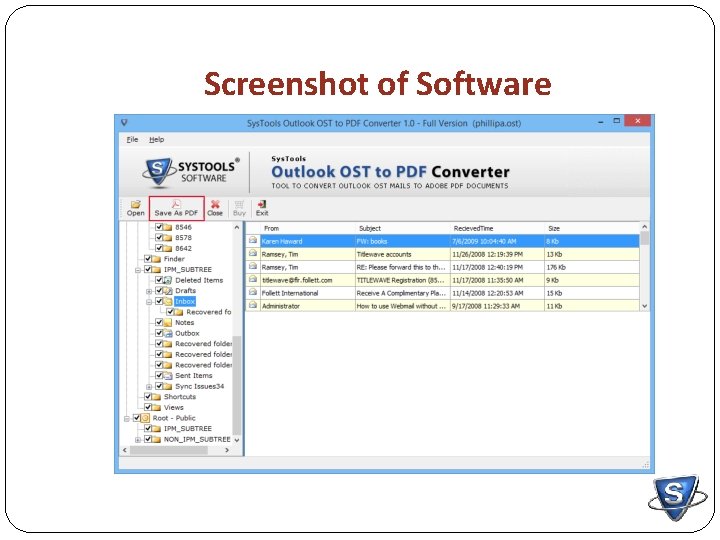The width and height of the screenshot is (720, 540).
Task: Select the Recovered fo subfolder under Inbox
Action: click(209, 312)
